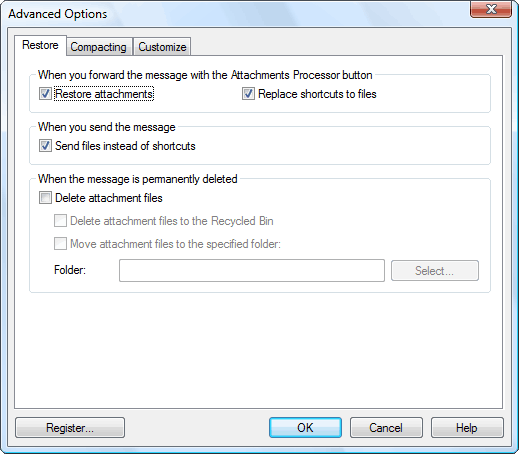Toggle Replace shortcuts to files option
This screenshot has height=454, width=519.
(248, 94)
